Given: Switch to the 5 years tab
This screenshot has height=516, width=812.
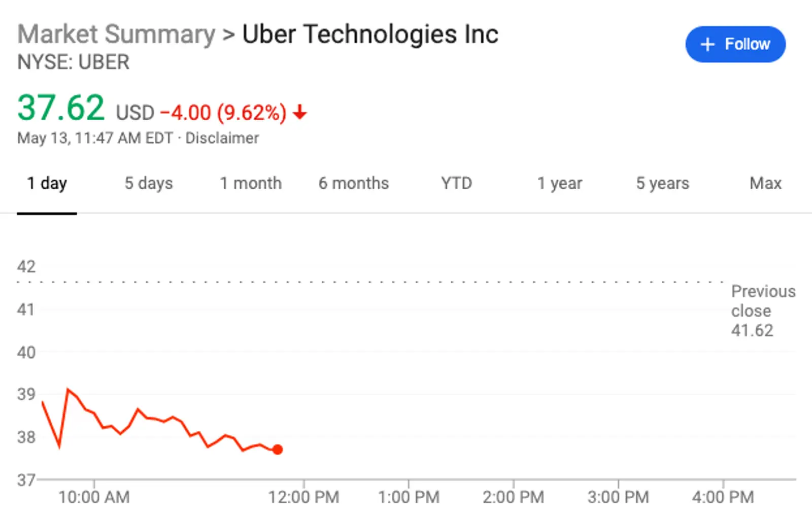Looking at the screenshot, I should click(x=662, y=183).
